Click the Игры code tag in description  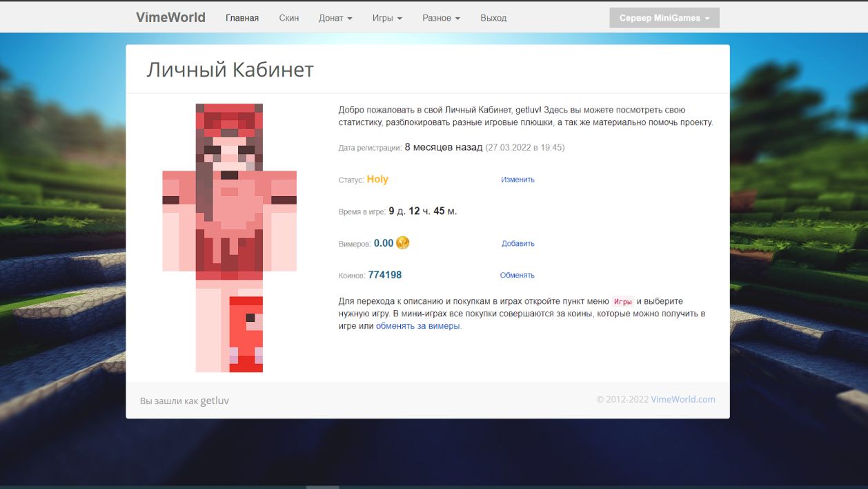[x=622, y=302]
